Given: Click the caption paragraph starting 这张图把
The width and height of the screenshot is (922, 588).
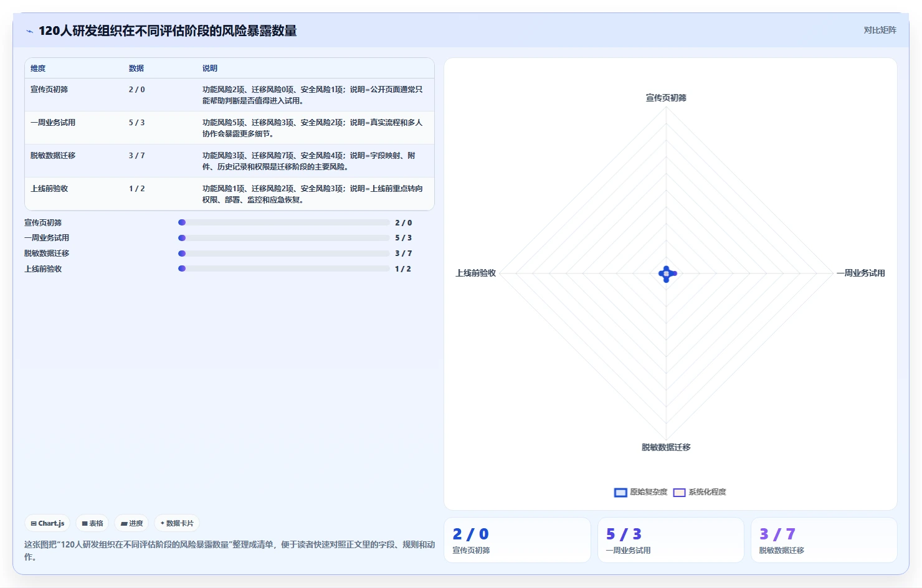Looking at the screenshot, I should 229,551.
